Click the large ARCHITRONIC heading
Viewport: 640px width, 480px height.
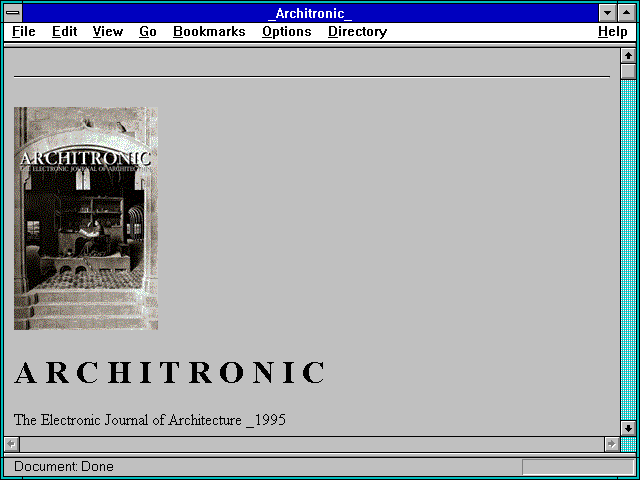[169, 372]
